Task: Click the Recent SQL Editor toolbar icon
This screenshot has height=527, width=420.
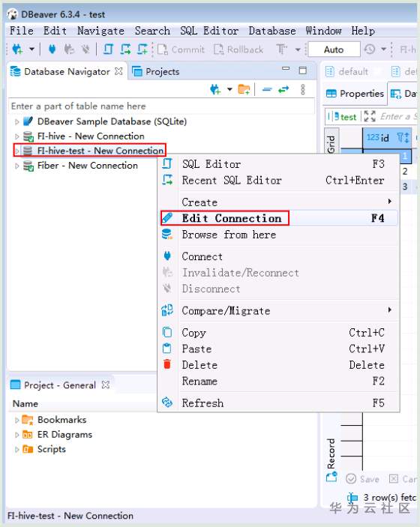Action: [x=126, y=49]
